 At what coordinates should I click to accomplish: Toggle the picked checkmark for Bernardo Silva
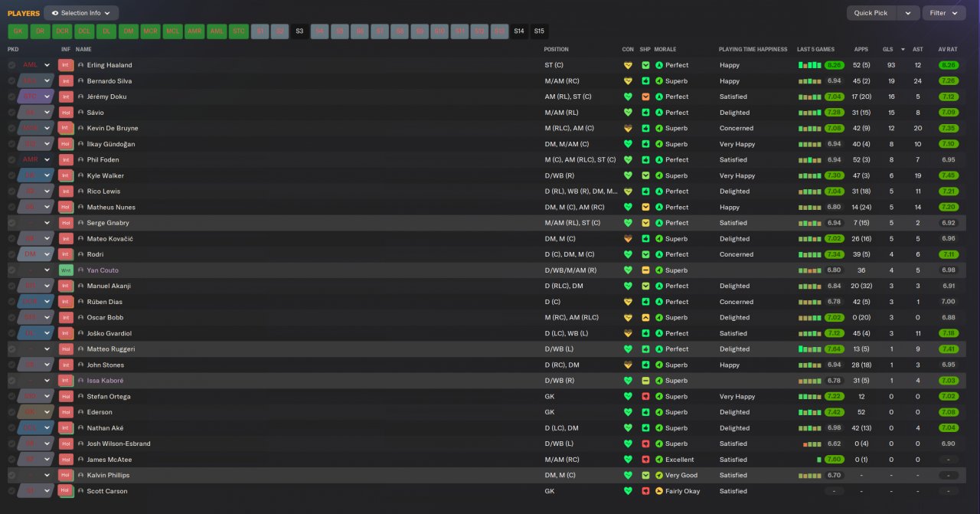[x=11, y=81]
